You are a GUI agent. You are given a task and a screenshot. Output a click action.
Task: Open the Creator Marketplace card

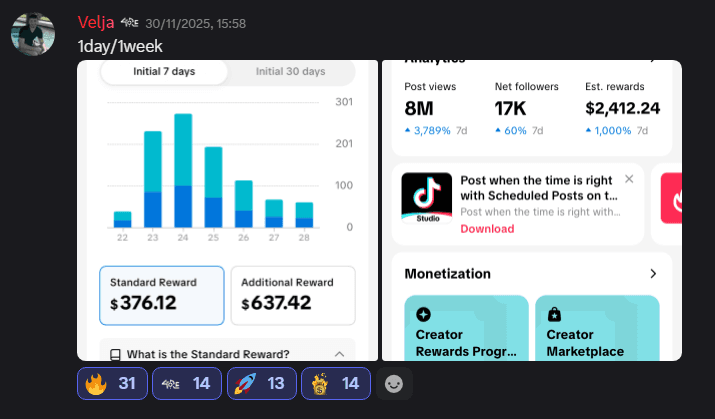coord(597,328)
